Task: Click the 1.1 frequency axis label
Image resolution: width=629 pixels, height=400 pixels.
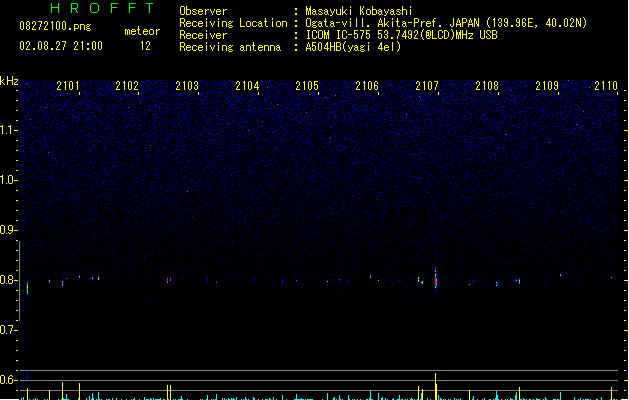Action: pos(8,130)
